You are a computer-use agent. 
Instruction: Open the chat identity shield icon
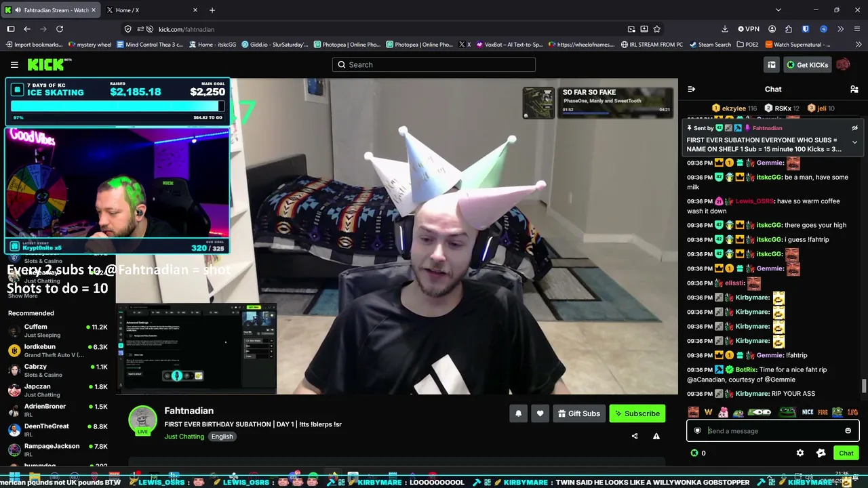tap(697, 430)
